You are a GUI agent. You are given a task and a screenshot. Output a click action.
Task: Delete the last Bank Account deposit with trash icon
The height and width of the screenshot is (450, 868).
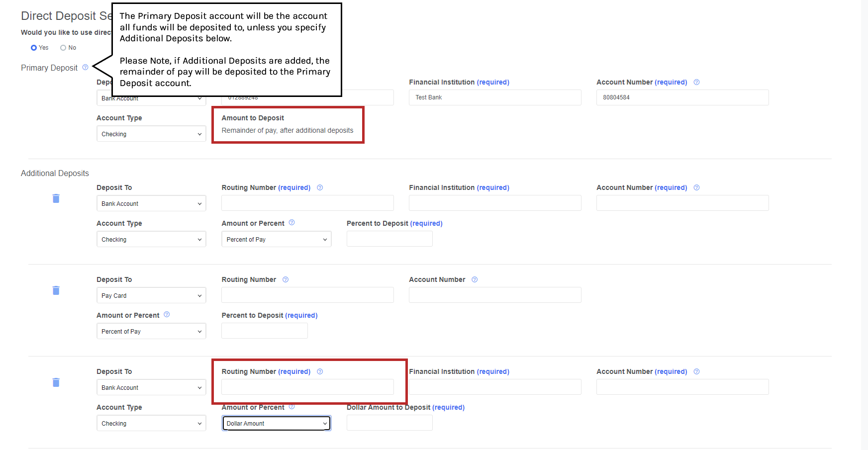pos(56,382)
